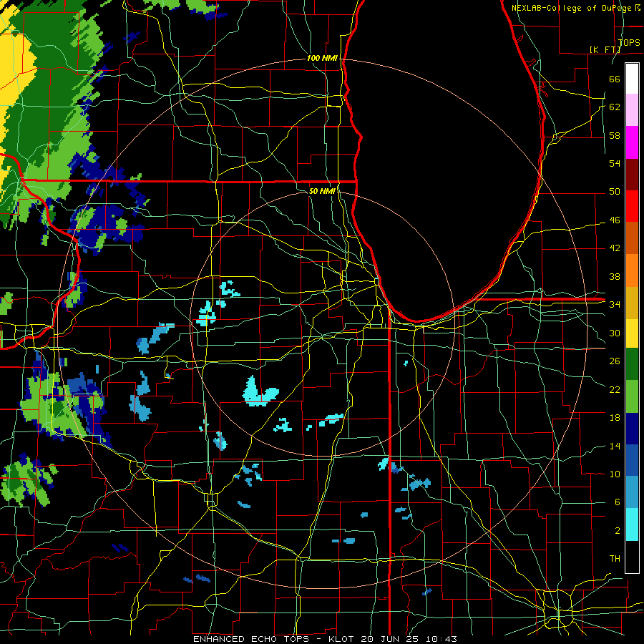Image resolution: width=644 pixels, height=644 pixels.
Task: Click the dark red legend swatch
Action: [x=632, y=174]
